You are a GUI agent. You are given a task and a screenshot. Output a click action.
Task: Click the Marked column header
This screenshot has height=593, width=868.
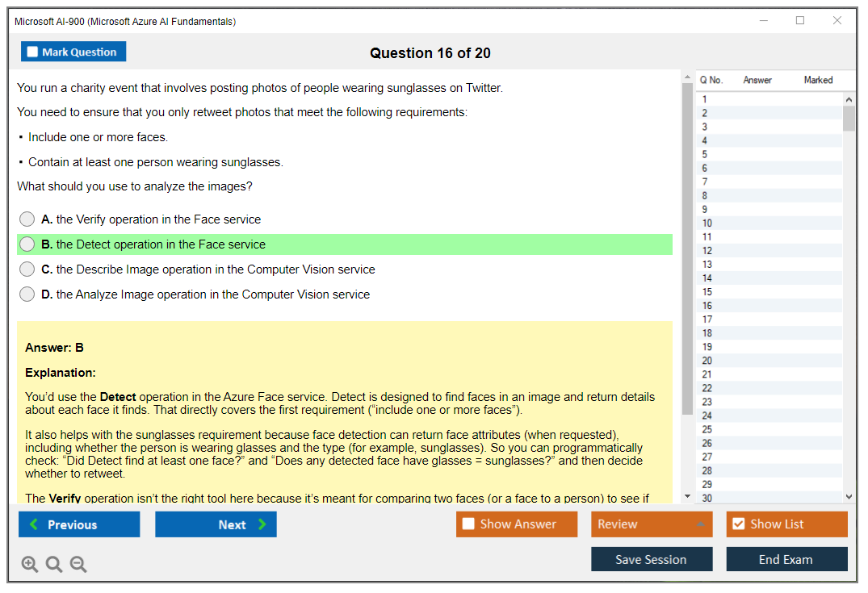pyautogui.click(x=817, y=80)
